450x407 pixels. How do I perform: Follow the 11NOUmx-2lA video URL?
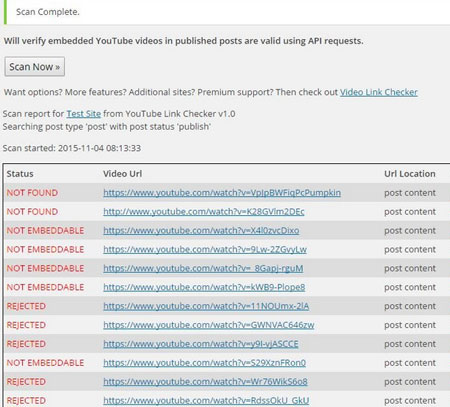coord(206,306)
